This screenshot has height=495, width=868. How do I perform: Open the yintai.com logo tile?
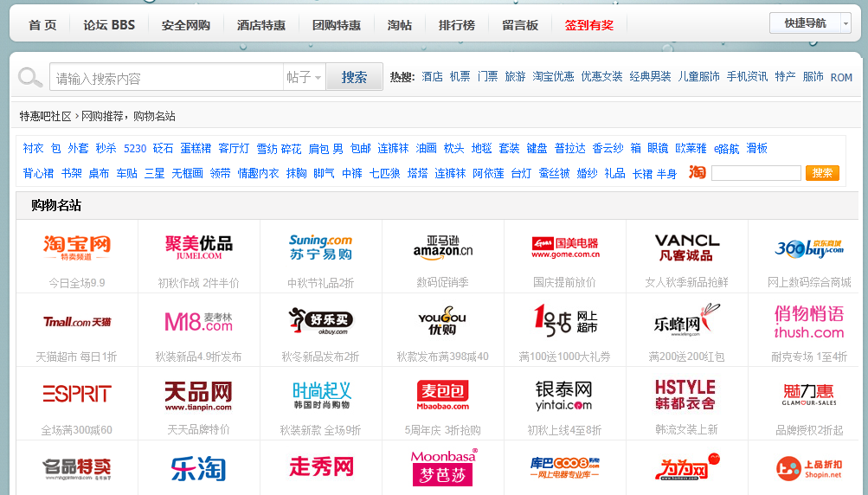564,395
